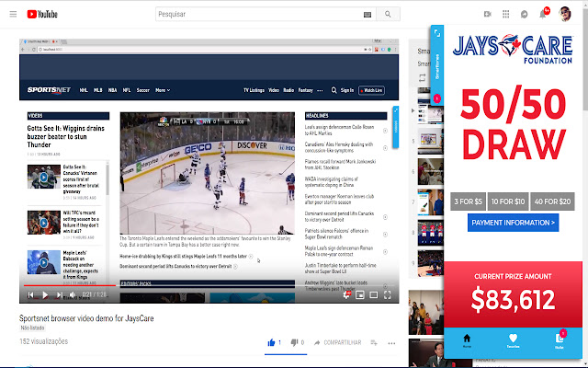
Task: Click NBA in the Sportsnet nav
Action: (x=112, y=90)
